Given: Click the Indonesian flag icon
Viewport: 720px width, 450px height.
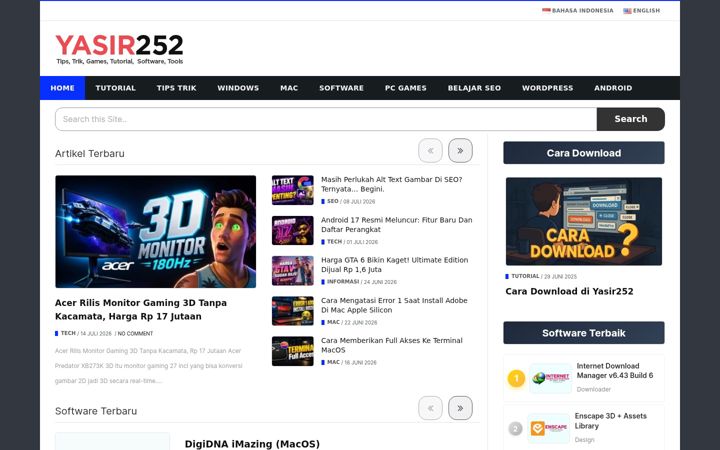Looking at the screenshot, I should (x=546, y=11).
